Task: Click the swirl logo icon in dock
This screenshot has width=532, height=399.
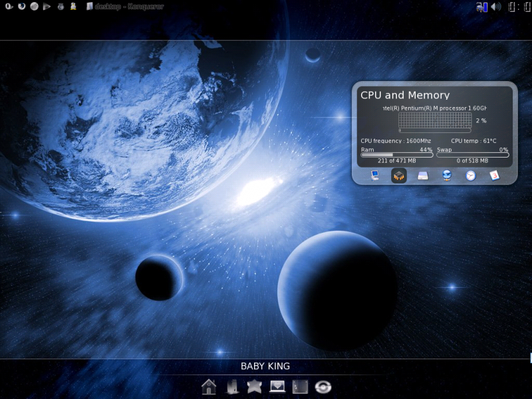Action: tap(323, 387)
